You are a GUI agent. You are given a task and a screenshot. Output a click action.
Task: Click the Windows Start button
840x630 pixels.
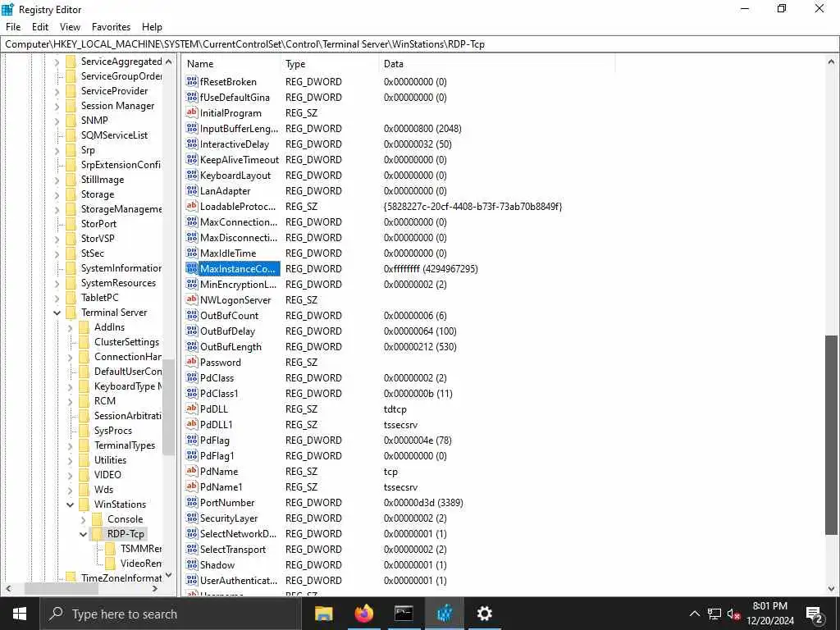[x=20, y=614]
